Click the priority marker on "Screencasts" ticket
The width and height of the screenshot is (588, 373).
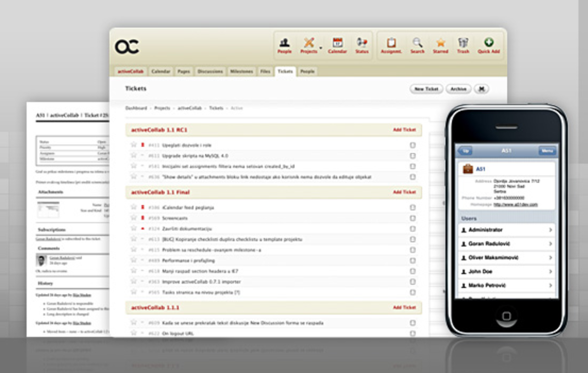coord(143,218)
